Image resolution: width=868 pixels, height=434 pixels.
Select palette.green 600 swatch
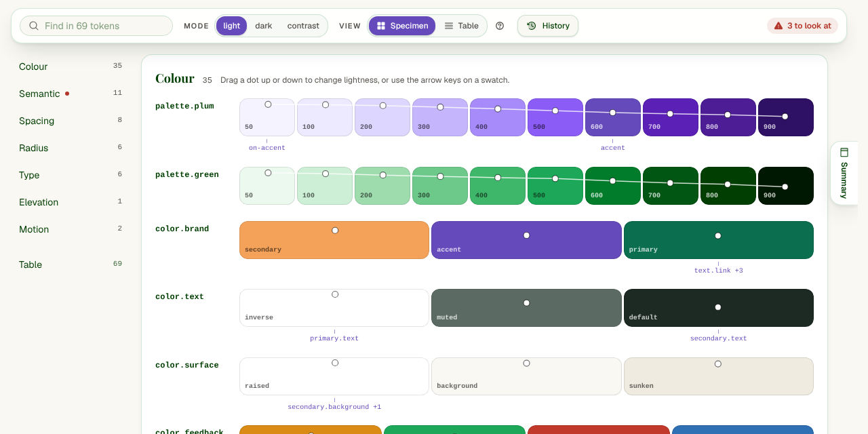(x=613, y=186)
